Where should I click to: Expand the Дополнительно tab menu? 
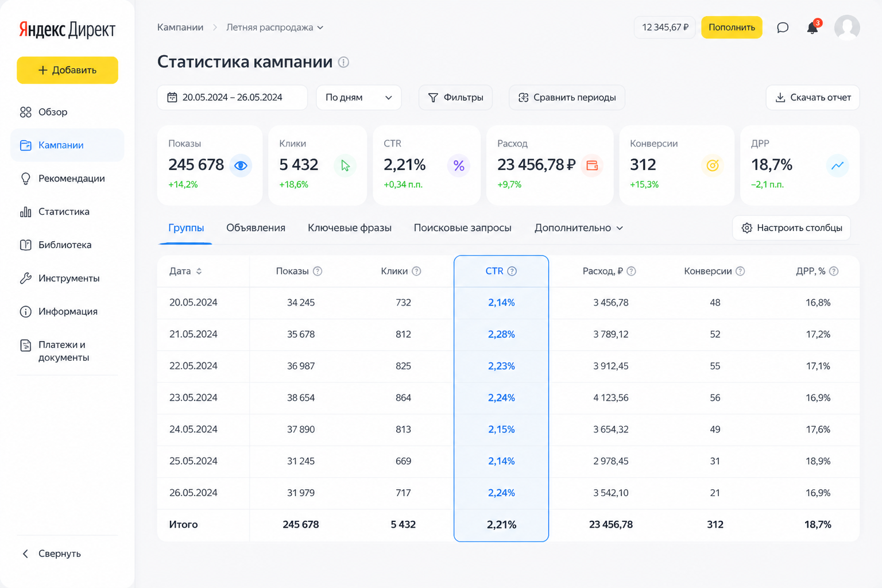click(579, 228)
